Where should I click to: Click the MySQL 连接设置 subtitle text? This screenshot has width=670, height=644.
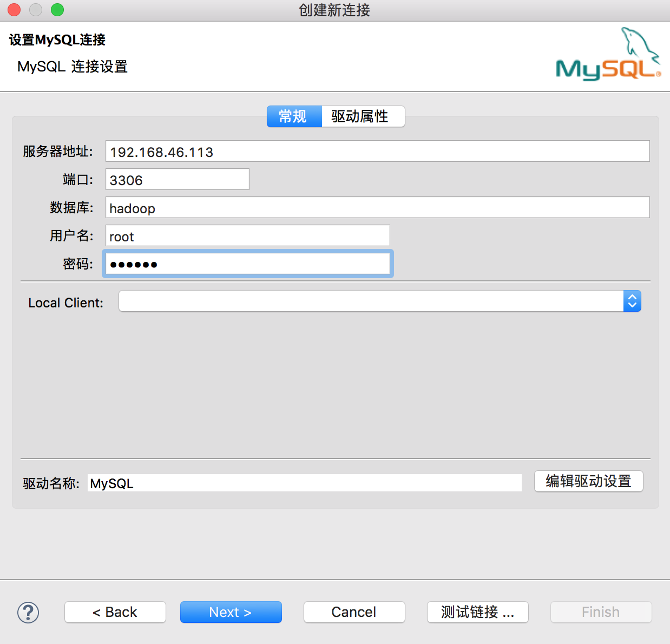pyautogui.click(x=73, y=67)
